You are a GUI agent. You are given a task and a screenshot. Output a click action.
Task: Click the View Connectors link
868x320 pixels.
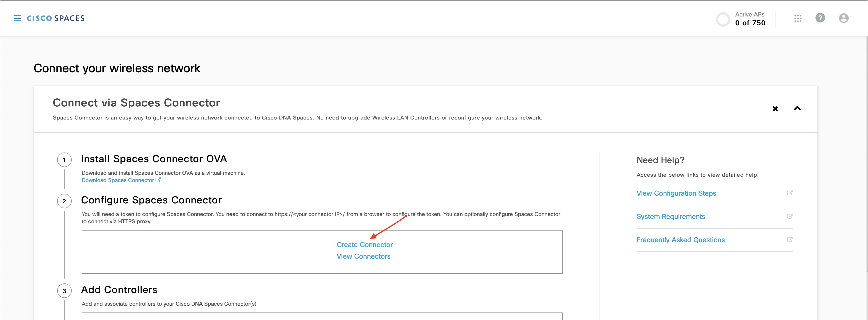click(x=363, y=256)
